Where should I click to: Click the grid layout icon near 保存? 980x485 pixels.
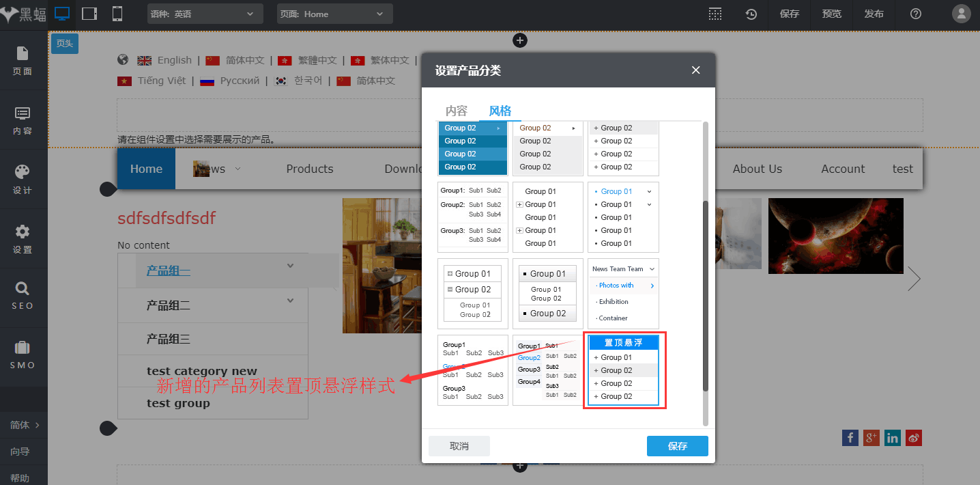pos(715,13)
